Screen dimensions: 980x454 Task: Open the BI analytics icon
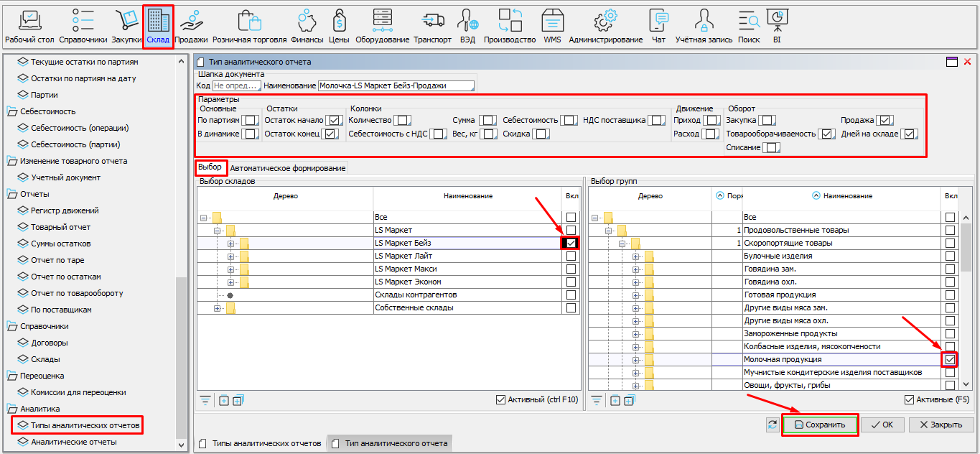tap(777, 26)
